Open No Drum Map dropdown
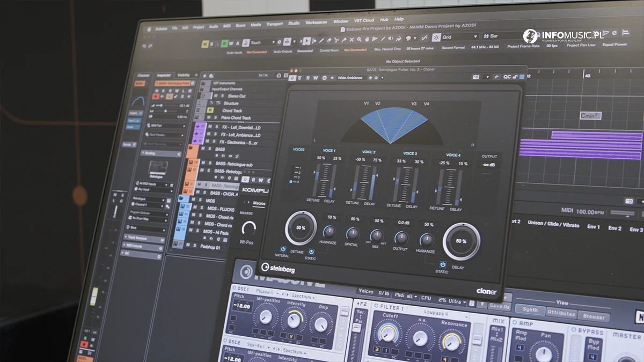Screen dimensions: 644x362 149,219
